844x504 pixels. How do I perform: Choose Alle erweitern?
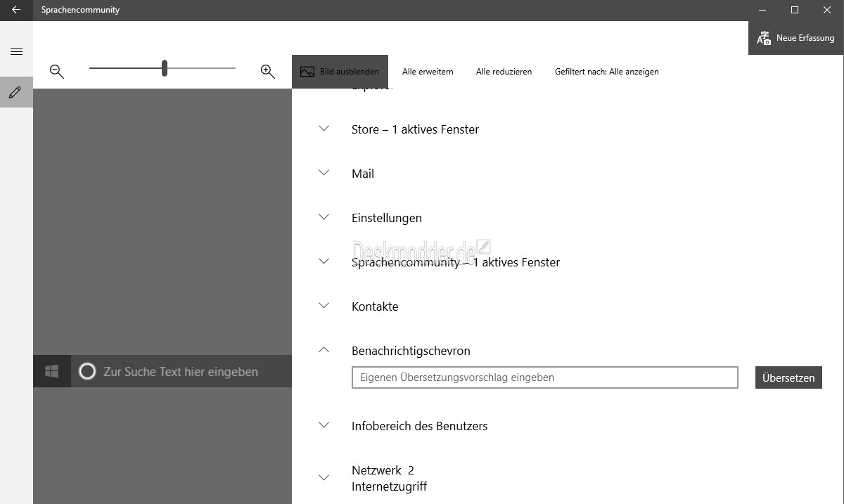(x=428, y=72)
